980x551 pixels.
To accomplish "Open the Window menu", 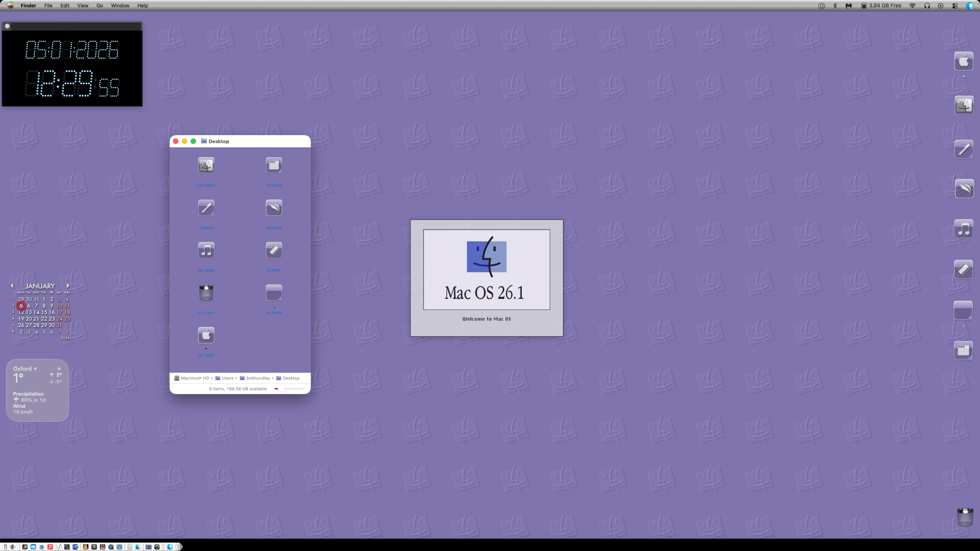I will coord(120,6).
